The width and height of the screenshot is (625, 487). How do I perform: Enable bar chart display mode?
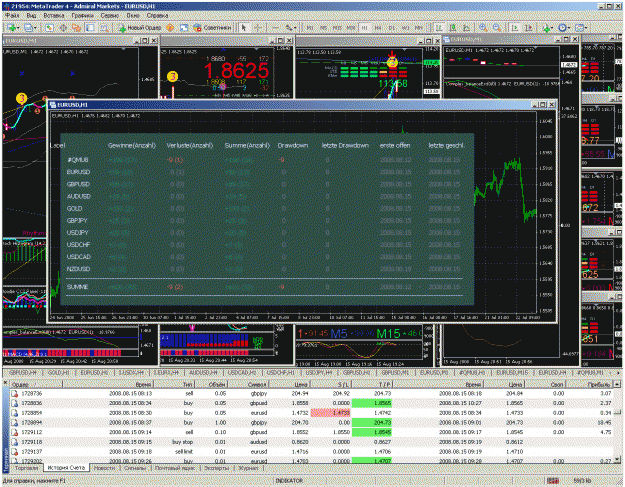point(439,27)
